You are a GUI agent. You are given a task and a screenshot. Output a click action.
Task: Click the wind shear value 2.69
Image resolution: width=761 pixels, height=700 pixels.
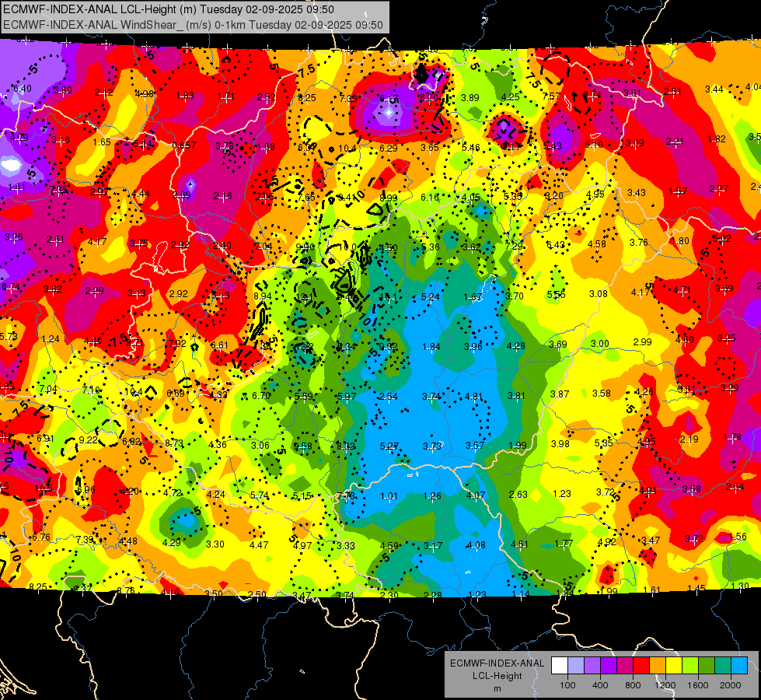(x=182, y=195)
